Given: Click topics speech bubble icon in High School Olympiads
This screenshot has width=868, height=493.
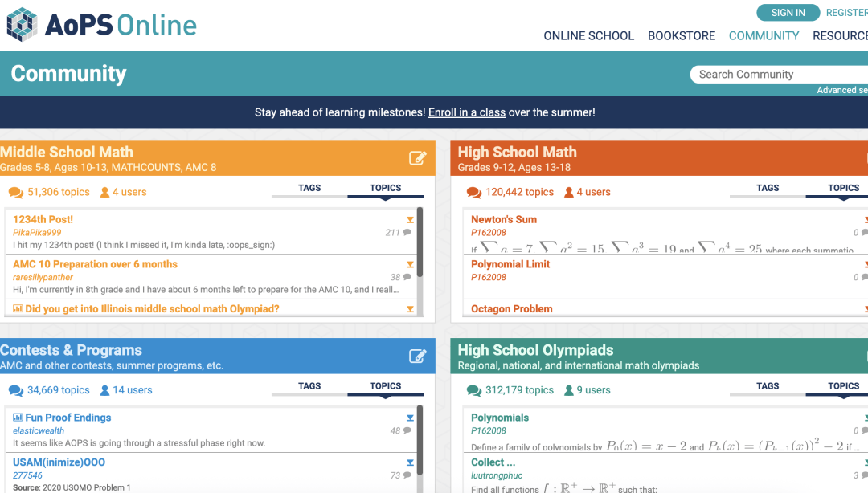Looking at the screenshot, I should (x=474, y=391).
